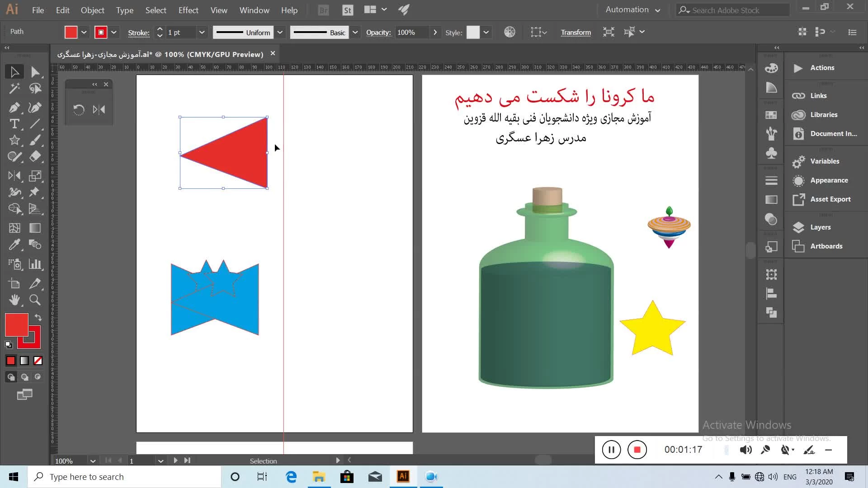Image resolution: width=868 pixels, height=488 pixels.
Task: Open the Effect menu
Action: click(188, 10)
